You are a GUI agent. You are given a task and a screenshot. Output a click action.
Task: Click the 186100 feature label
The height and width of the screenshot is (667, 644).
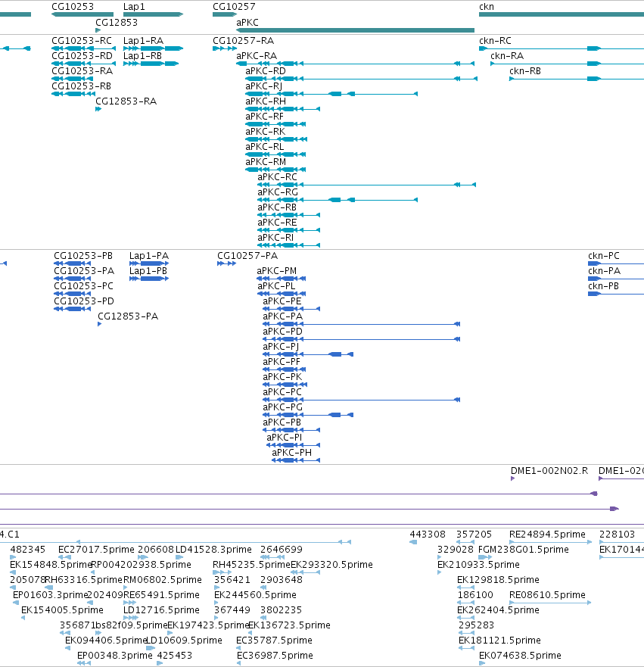(475, 594)
